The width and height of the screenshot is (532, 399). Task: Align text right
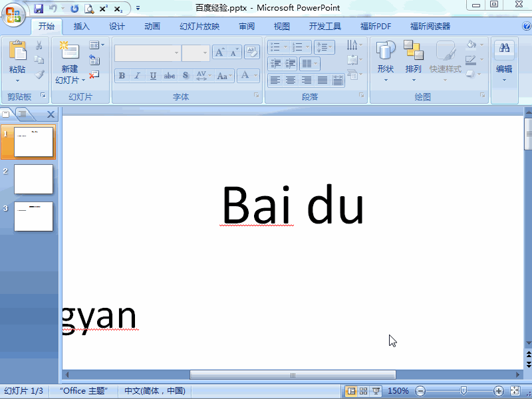[x=307, y=80]
